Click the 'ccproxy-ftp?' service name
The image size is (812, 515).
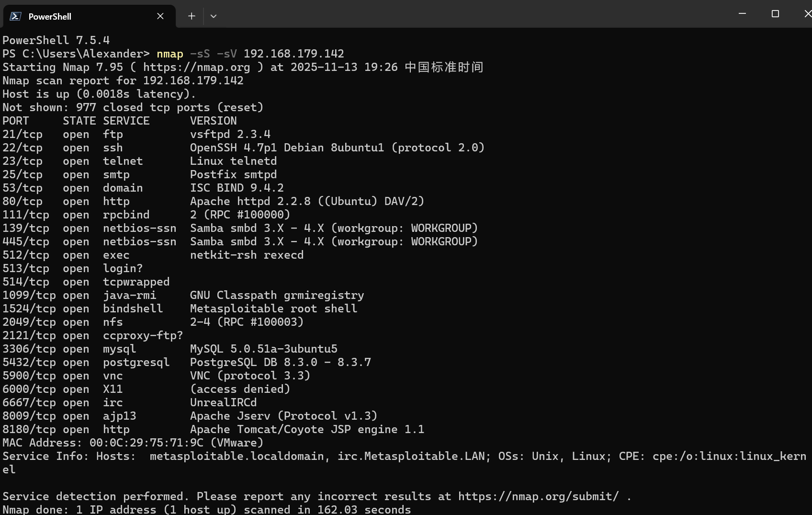point(143,335)
